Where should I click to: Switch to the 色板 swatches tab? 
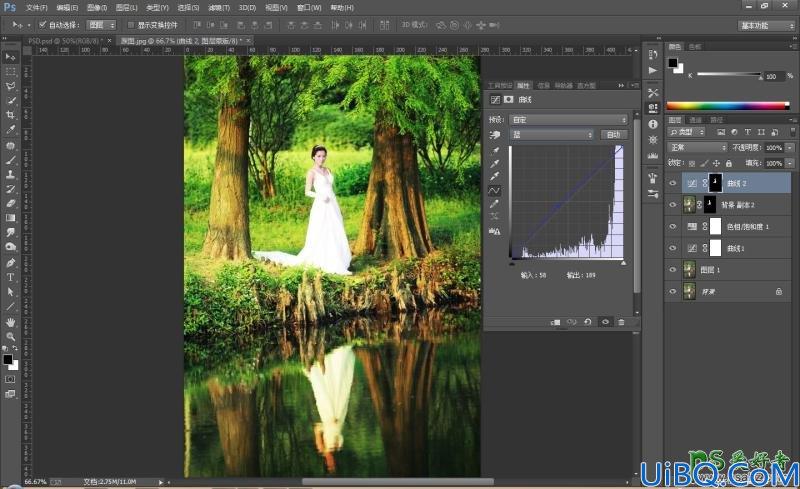(695, 46)
